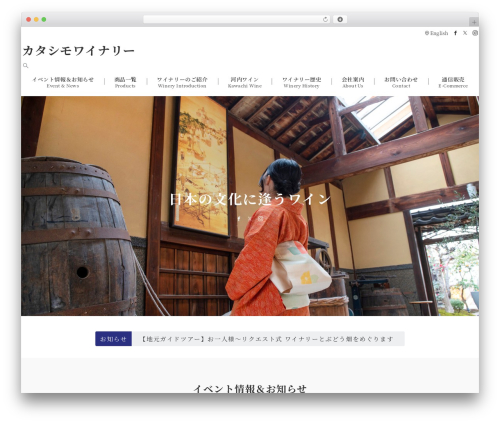This screenshot has height=423, width=500.
Task: Click the blue お知らせ label
Action: point(113,339)
